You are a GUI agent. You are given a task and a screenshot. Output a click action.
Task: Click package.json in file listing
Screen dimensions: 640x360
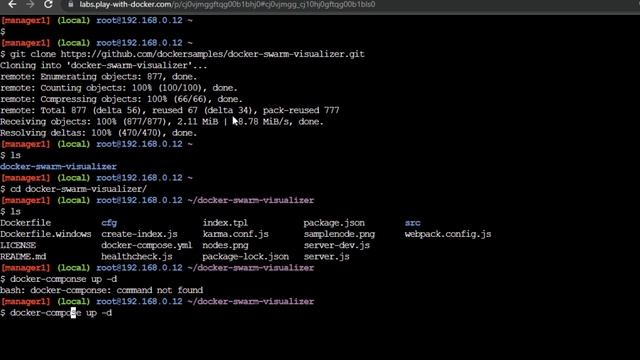point(334,223)
